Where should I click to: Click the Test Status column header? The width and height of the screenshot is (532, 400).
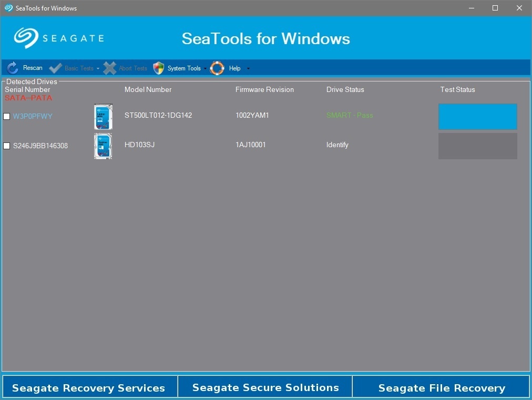(457, 89)
